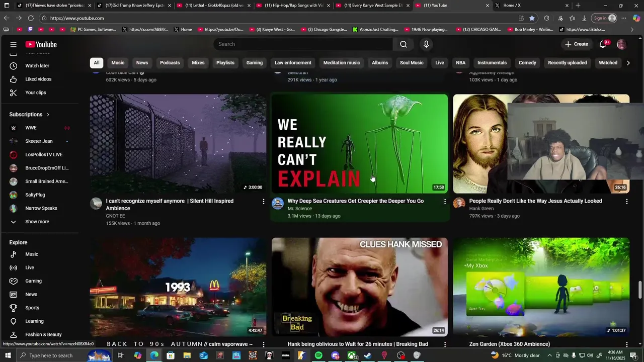This screenshot has width=644, height=362.
Task: Select the Recently uploaded filter chip
Action: (x=567, y=63)
